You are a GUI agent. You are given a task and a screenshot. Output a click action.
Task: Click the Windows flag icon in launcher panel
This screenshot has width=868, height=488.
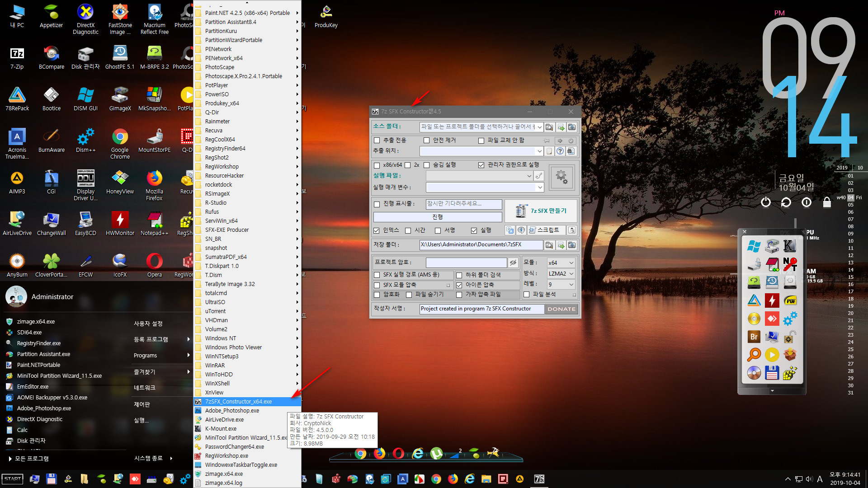(754, 246)
